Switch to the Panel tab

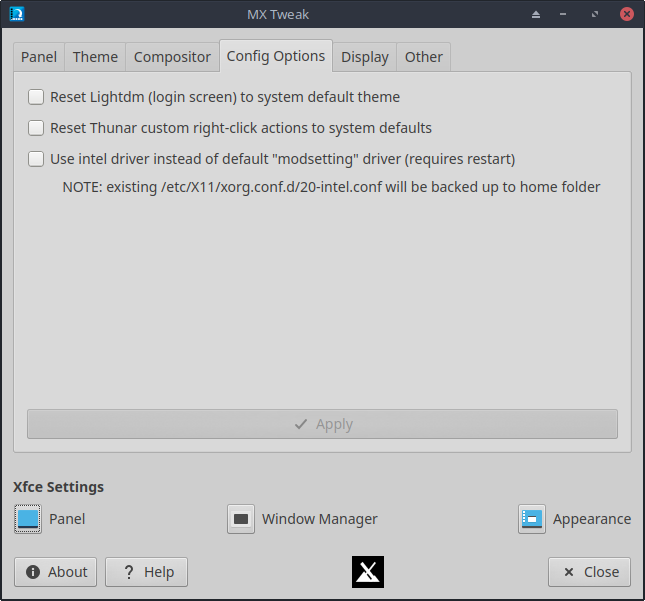pyautogui.click(x=39, y=57)
